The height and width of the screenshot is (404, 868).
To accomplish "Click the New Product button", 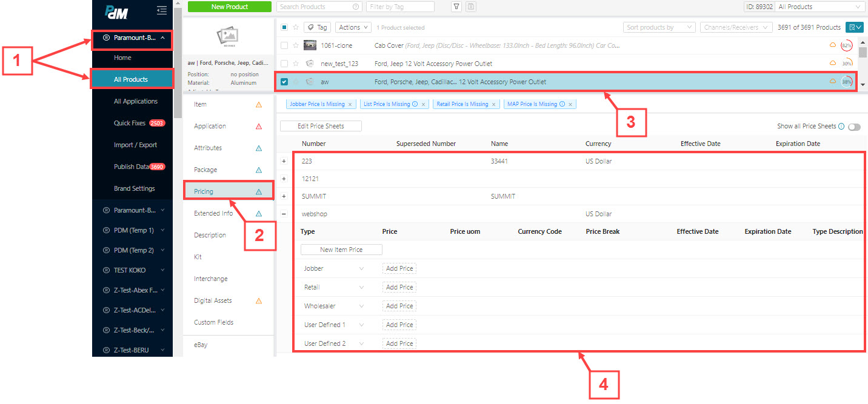I will pos(230,7).
